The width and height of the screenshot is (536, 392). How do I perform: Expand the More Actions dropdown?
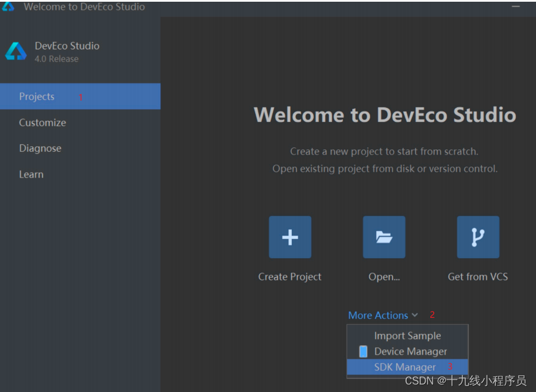pyautogui.click(x=383, y=315)
